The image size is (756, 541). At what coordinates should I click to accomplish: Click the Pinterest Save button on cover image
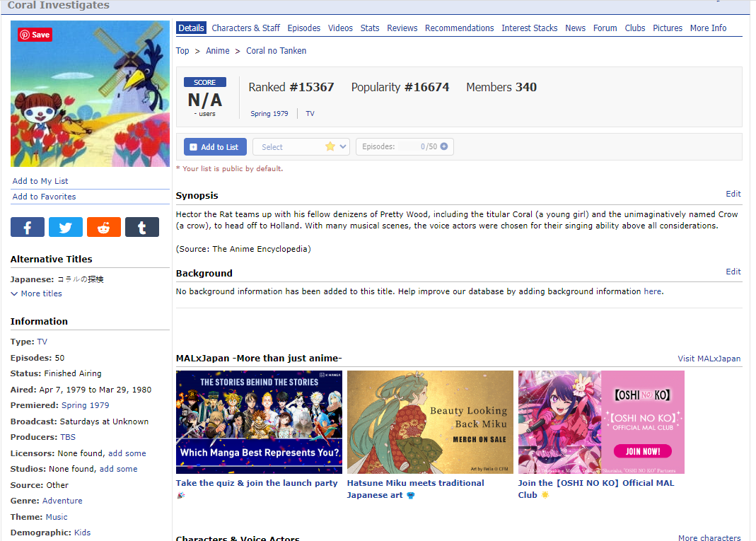35,35
